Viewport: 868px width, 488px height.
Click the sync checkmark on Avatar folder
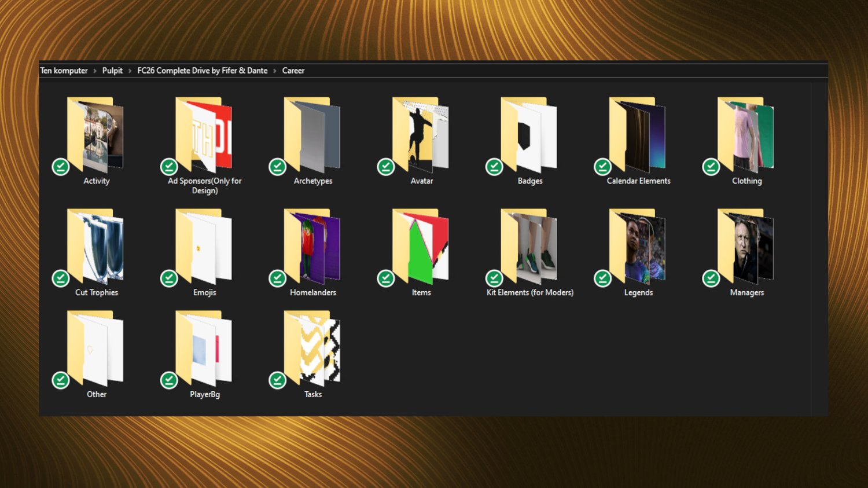tap(386, 167)
